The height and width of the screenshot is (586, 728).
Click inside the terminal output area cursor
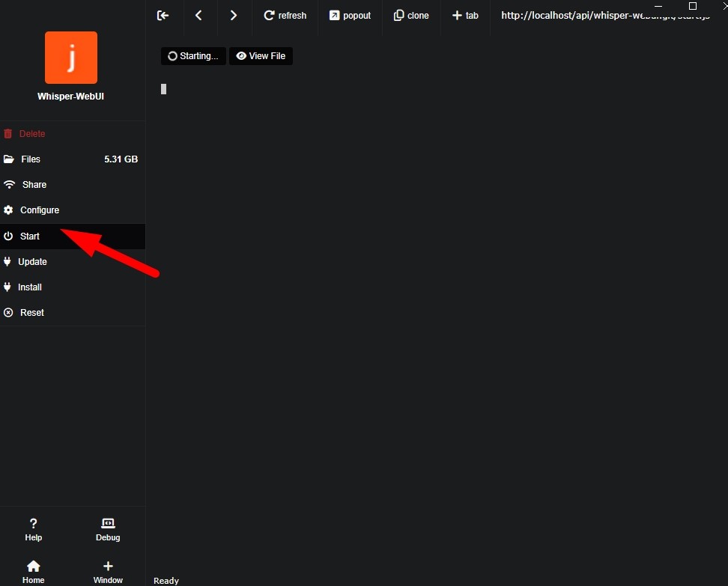click(163, 89)
